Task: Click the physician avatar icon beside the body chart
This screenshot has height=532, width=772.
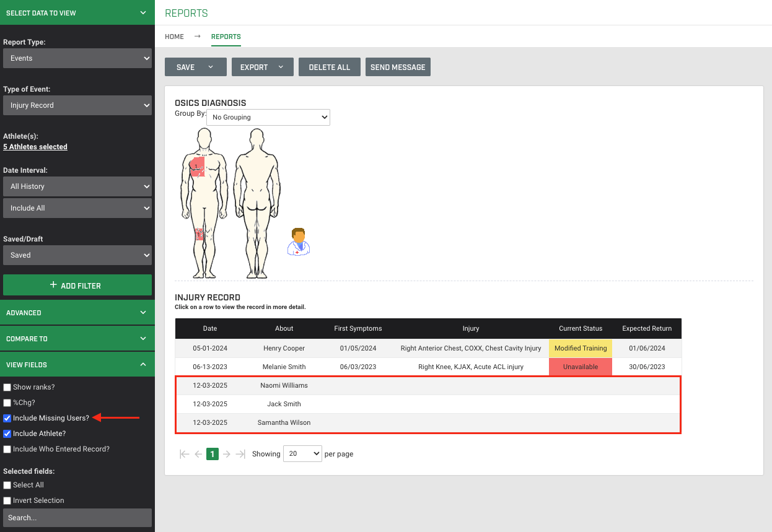Action: pyautogui.click(x=299, y=242)
